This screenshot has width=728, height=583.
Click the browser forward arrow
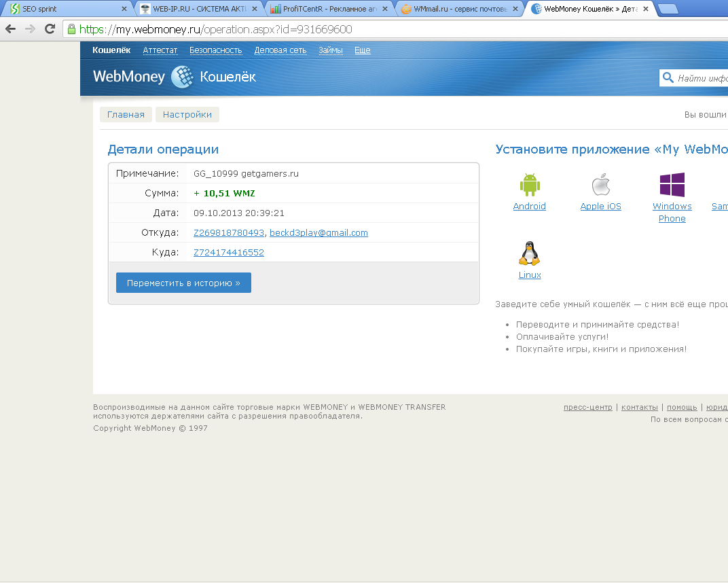click(x=30, y=29)
